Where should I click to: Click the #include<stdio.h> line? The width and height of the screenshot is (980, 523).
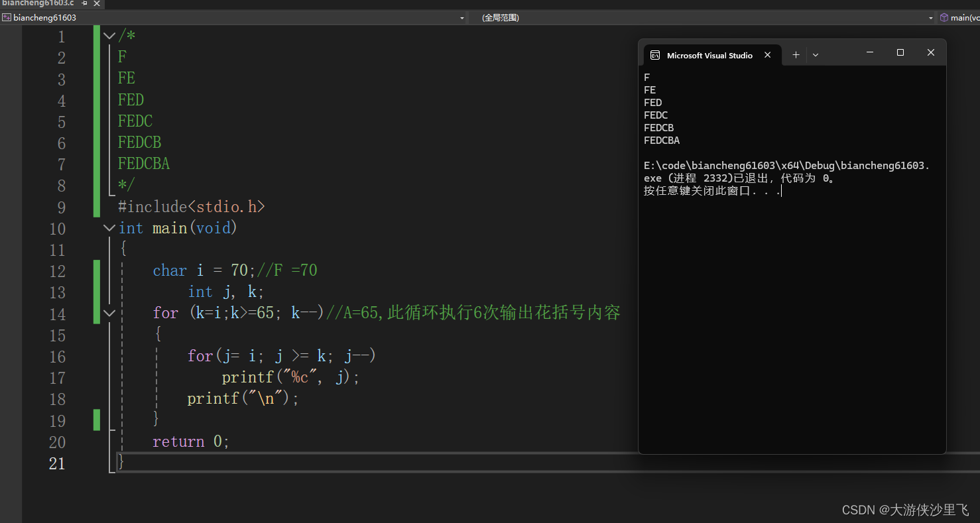[x=192, y=207]
